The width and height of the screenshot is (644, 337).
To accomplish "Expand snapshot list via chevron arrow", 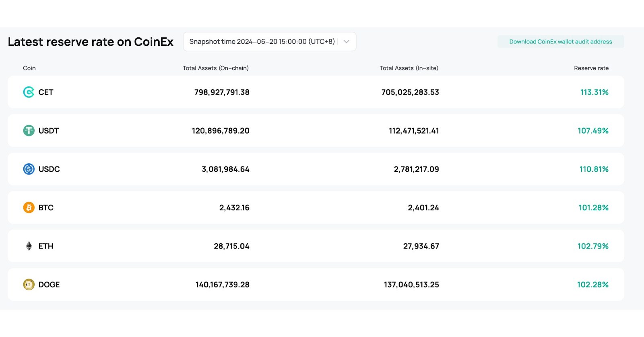I will [346, 42].
